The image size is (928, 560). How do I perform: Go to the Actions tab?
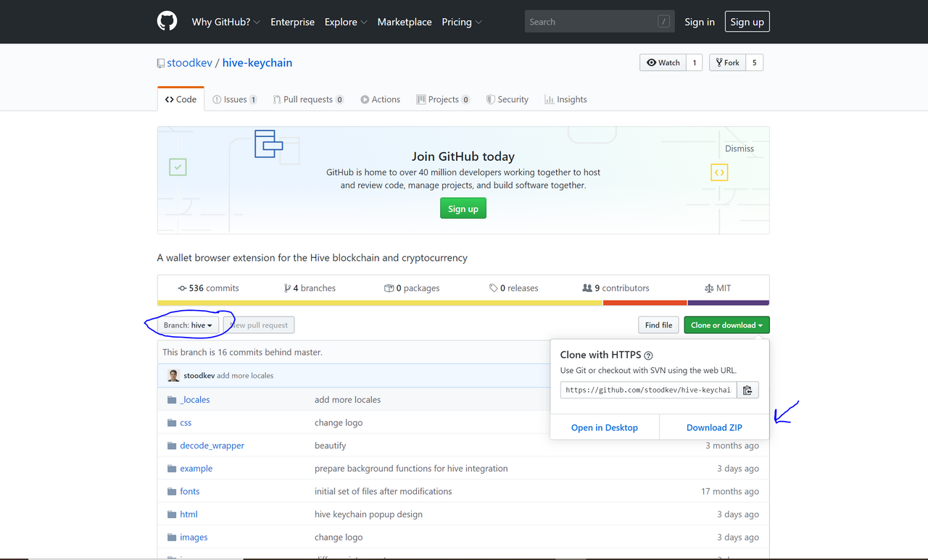(x=380, y=99)
